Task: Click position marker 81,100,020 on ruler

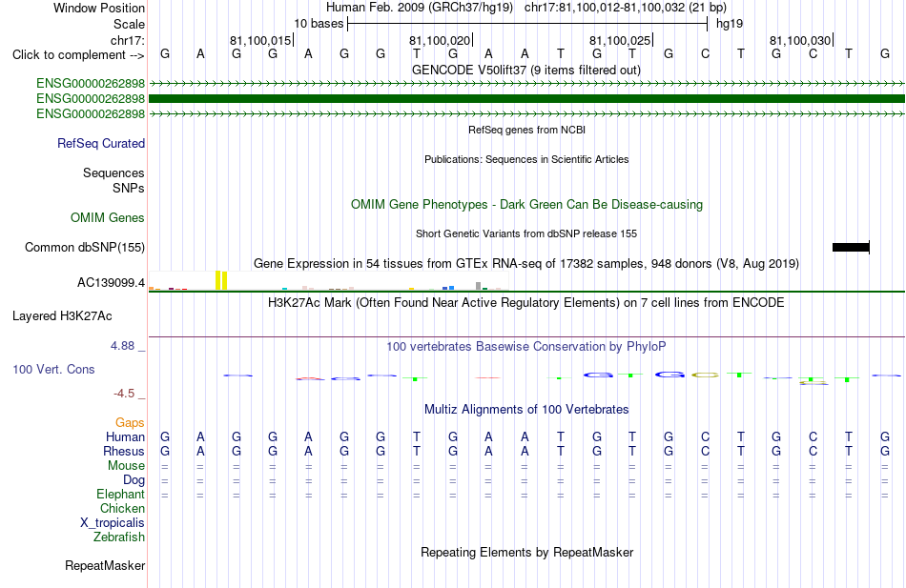Action: 441,40
